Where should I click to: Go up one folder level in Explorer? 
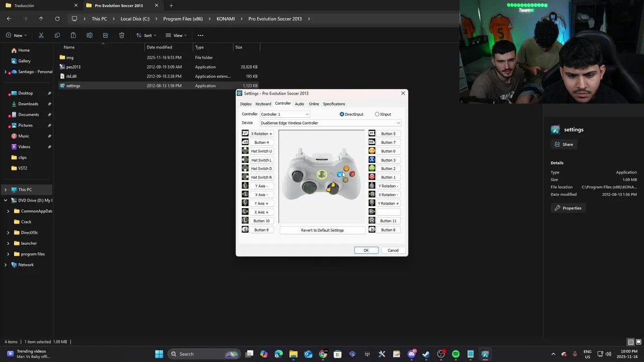(x=41, y=19)
